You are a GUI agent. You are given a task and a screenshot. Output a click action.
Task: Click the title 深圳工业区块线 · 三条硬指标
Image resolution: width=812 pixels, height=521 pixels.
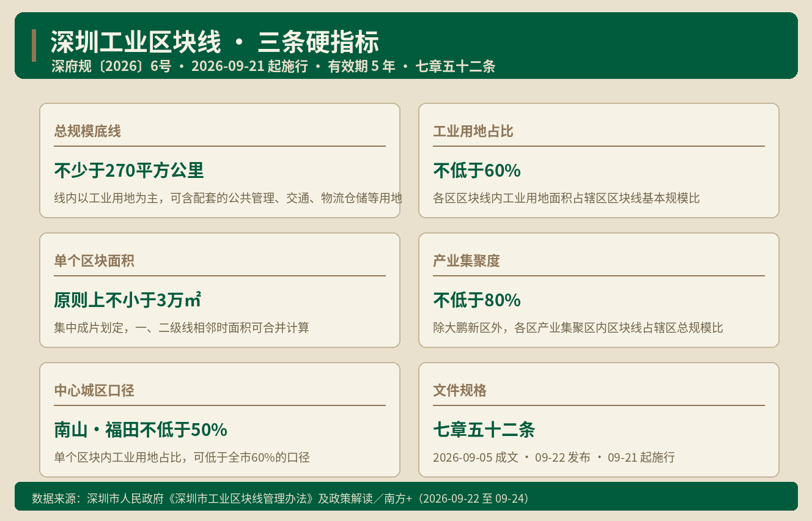point(215,43)
